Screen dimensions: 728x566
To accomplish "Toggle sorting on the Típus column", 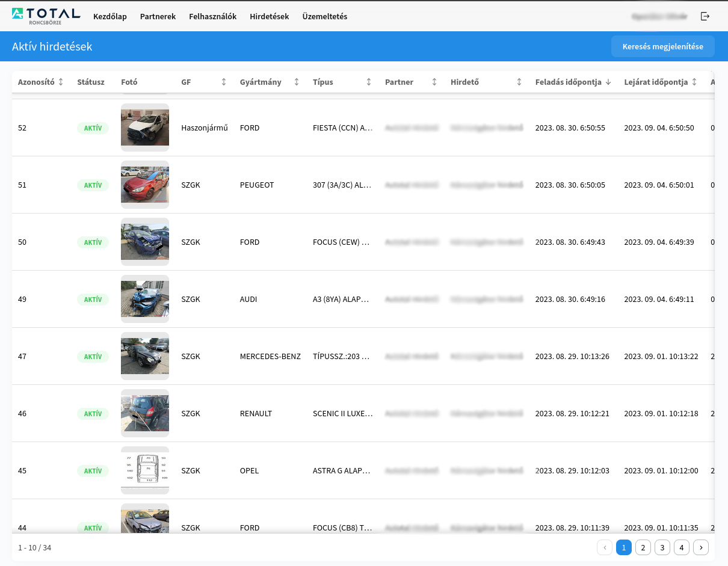I will click(369, 81).
